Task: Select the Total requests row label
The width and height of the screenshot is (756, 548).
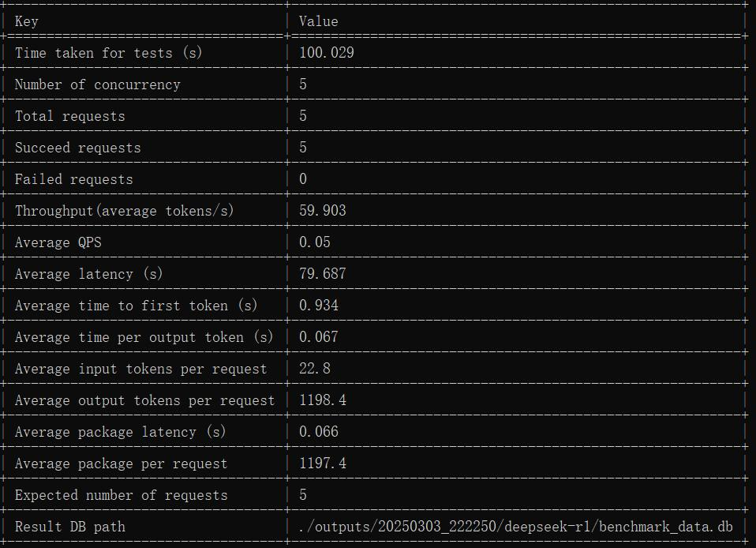Action: 70,116
